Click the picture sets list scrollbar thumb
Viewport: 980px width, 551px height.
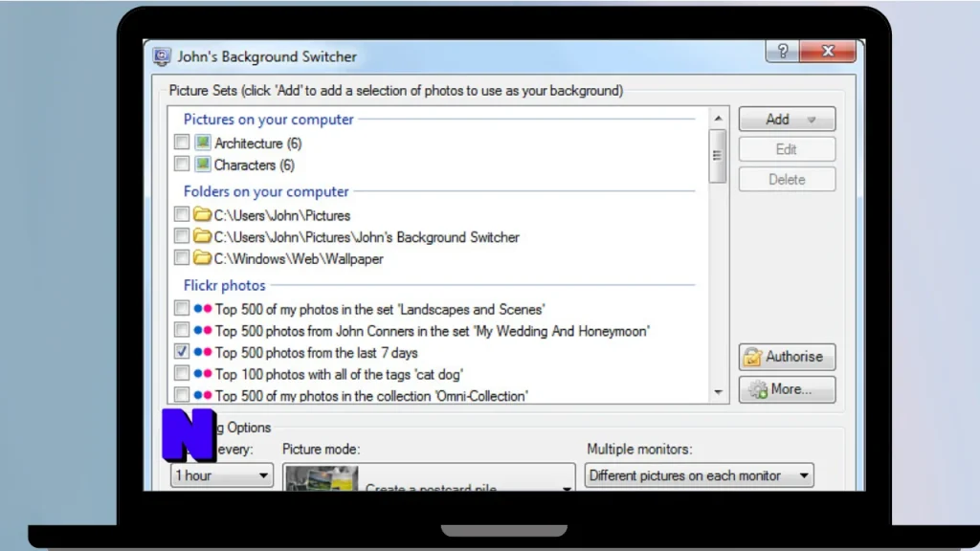[x=718, y=156]
